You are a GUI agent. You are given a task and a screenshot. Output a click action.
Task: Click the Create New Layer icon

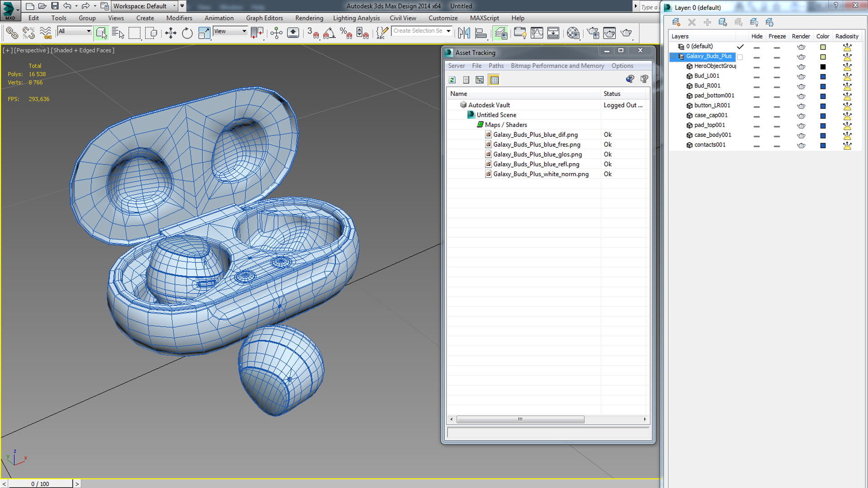(x=676, y=22)
